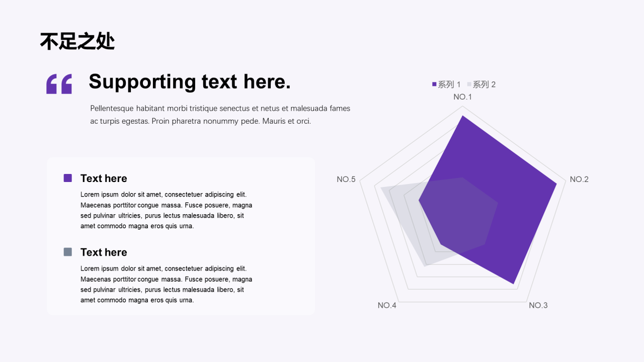Click the NO.3 radar axis label
This screenshot has height=362, width=644.
point(538,305)
